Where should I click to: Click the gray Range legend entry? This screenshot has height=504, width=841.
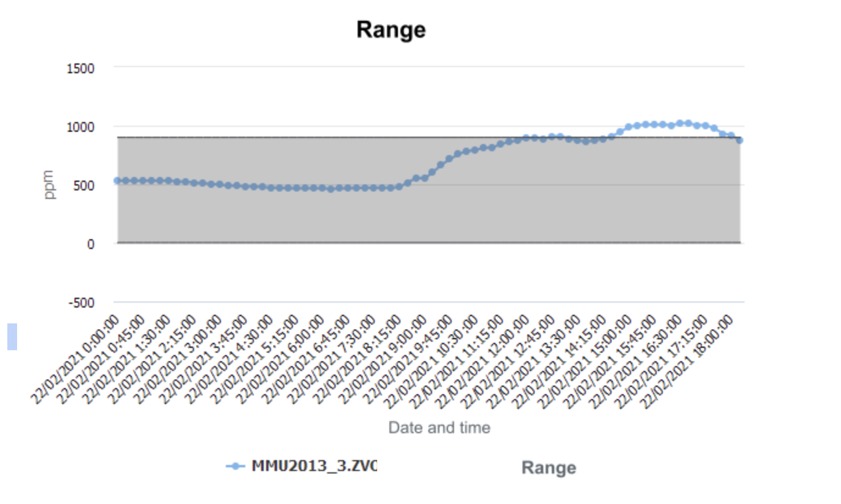pyautogui.click(x=549, y=468)
